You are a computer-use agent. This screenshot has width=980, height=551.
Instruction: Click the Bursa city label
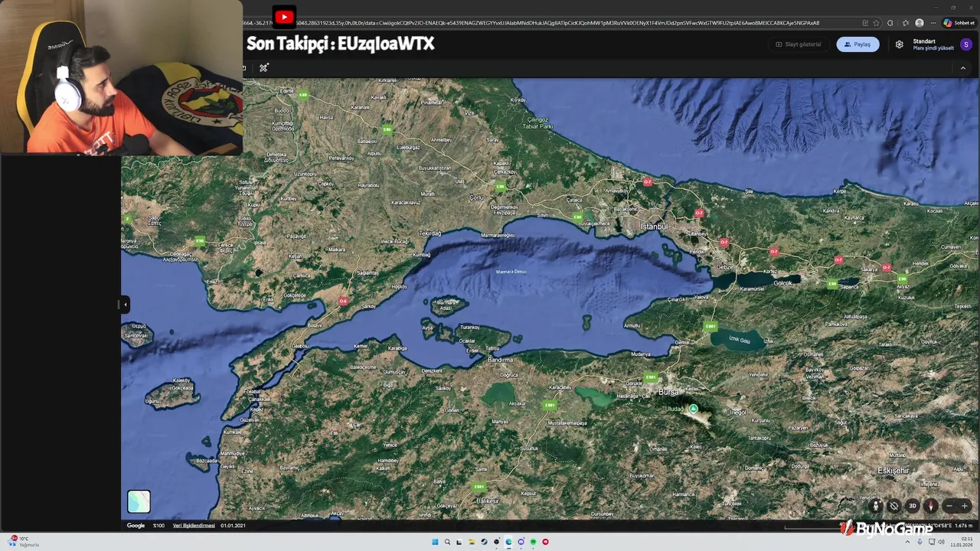click(x=668, y=392)
